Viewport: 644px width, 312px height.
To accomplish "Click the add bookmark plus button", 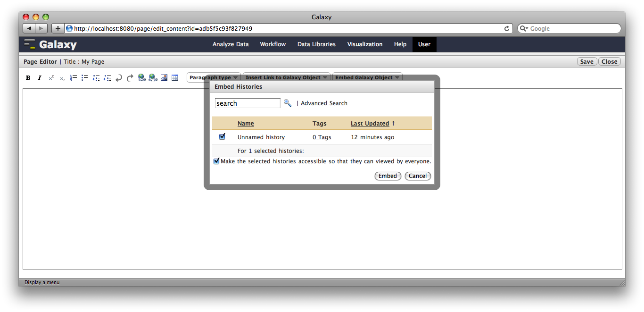I will tap(58, 28).
